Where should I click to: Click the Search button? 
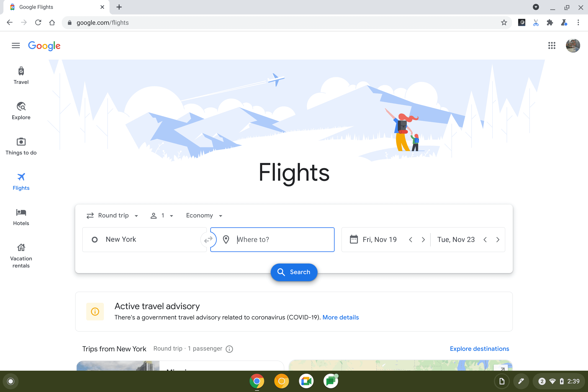click(294, 272)
